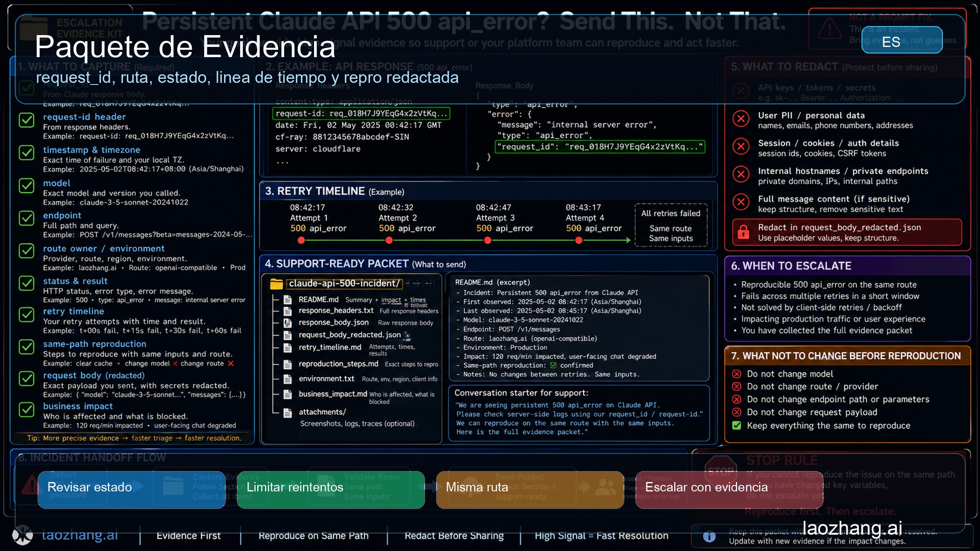Toggle the route owner / environment checkbox
Viewport: 980px width, 551px height.
[x=27, y=251]
